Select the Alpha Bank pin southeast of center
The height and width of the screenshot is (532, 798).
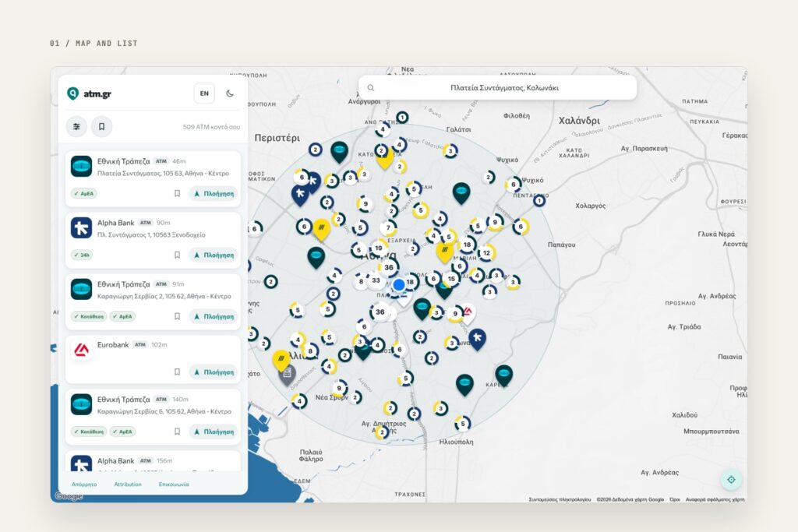pyautogui.click(x=477, y=340)
